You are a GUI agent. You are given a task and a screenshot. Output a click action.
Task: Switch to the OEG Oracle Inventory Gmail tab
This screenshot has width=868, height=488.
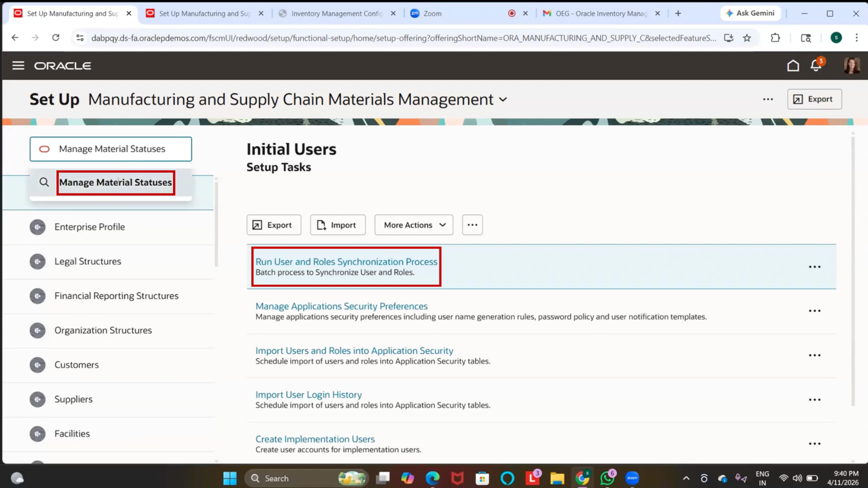pyautogui.click(x=601, y=14)
